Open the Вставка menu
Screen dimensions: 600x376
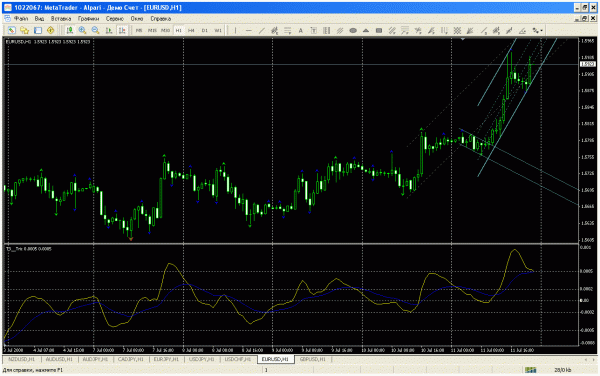point(61,18)
